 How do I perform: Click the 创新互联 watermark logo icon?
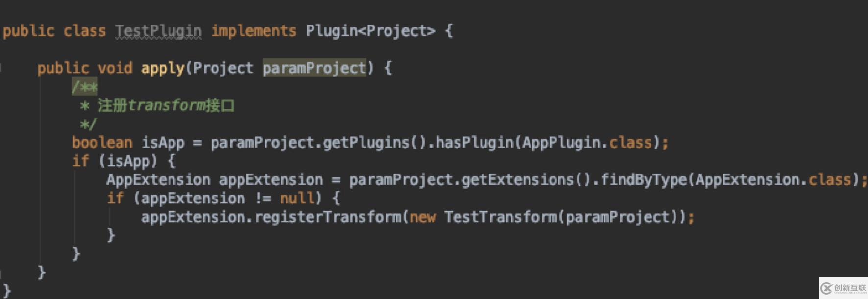[827, 288]
